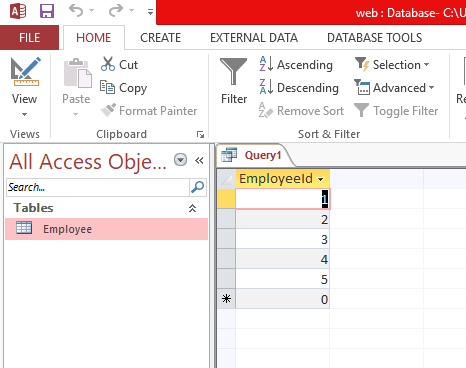Redo the last action

[116, 11]
